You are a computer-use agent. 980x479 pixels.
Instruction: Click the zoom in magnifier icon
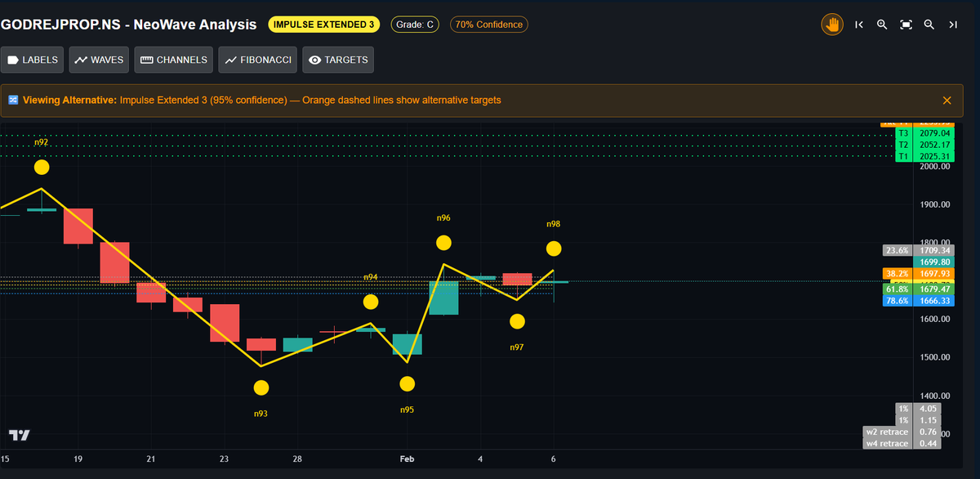pyautogui.click(x=882, y=25)
